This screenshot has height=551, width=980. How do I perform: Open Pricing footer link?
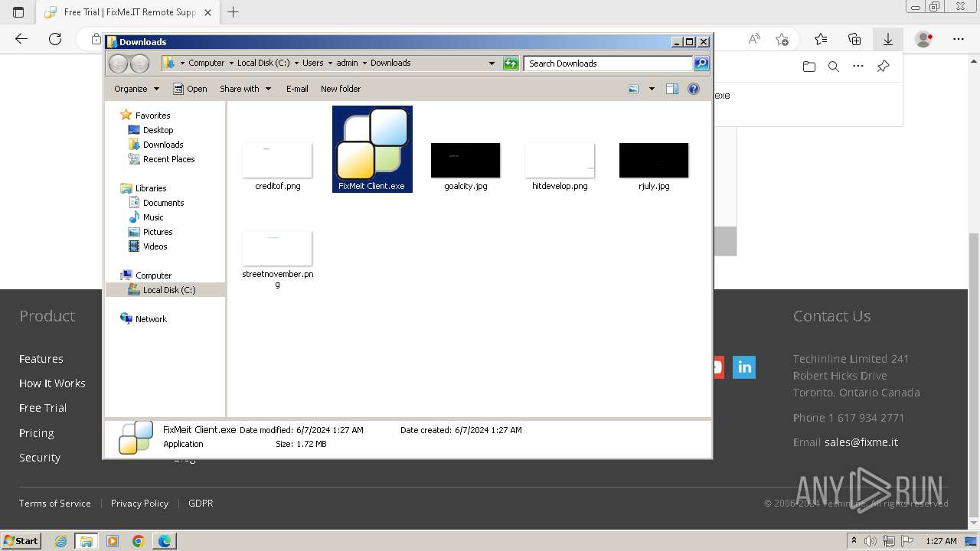pos(37,433)
